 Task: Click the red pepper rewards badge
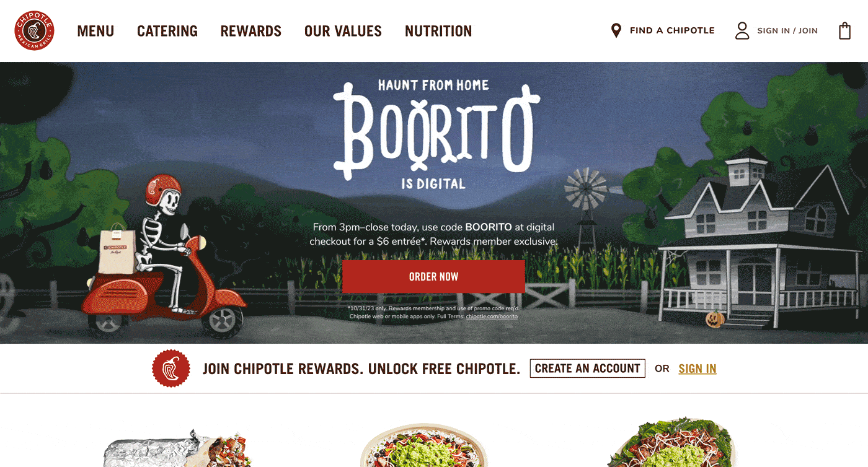[x=171, y=369]
